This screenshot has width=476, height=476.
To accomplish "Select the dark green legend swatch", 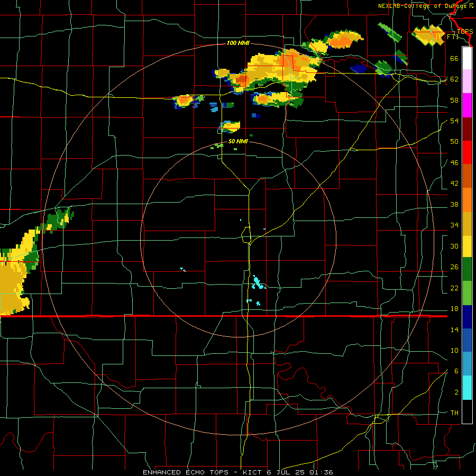I will click(467, 269).
